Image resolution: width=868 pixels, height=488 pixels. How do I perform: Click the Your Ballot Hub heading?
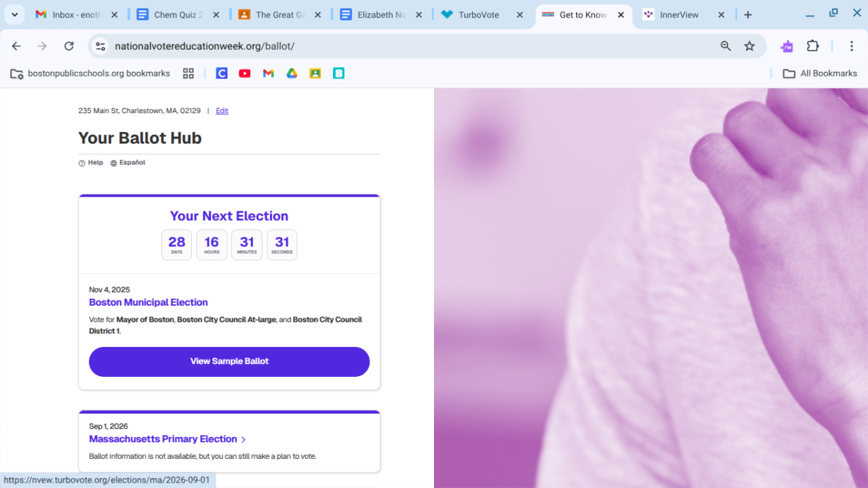pyautogui.click(x=140, y=138)
